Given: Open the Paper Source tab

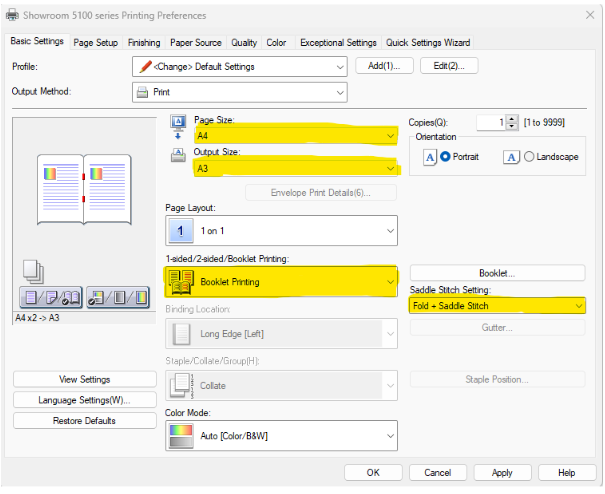Looking at the screenshot, I should 195,43.
